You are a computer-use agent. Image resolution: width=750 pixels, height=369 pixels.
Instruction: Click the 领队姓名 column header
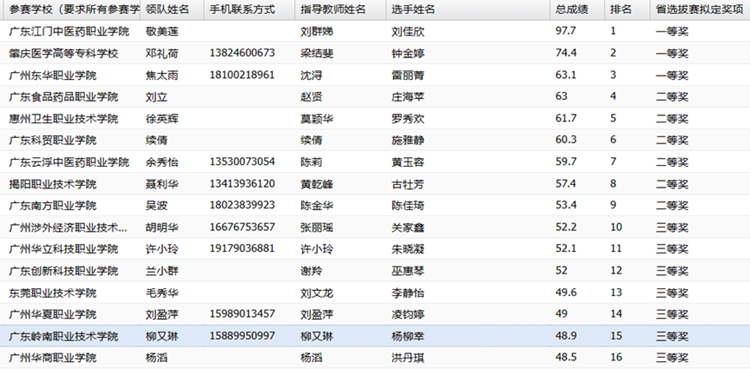[x=172, y=10]
